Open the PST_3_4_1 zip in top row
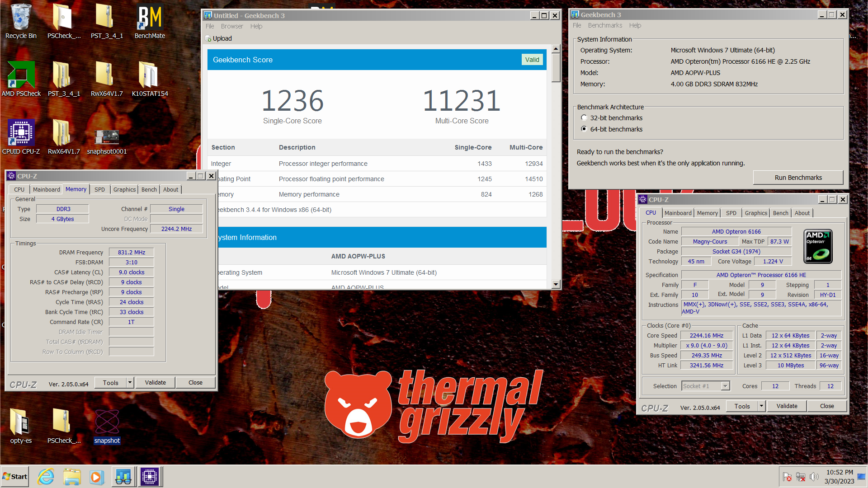 click(107, 22)
